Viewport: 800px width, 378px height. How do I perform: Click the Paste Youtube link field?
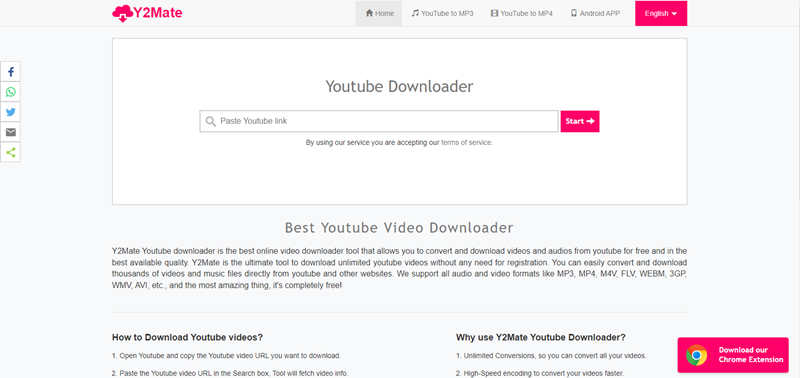[x=379, y=121]
